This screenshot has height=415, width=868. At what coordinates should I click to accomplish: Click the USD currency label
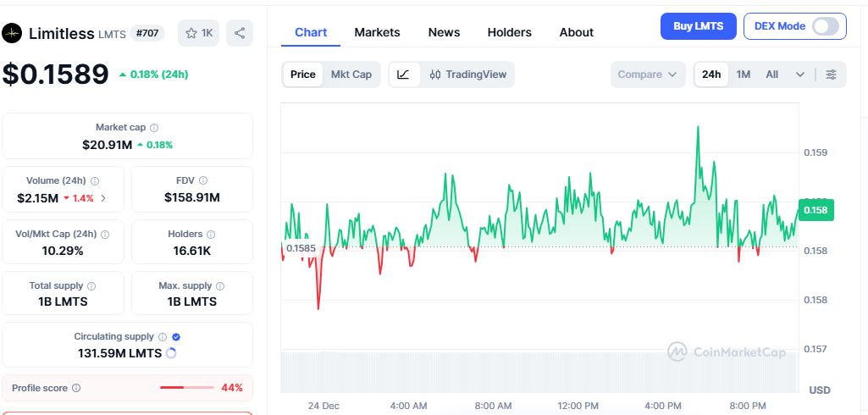click(x=820, y=390)
